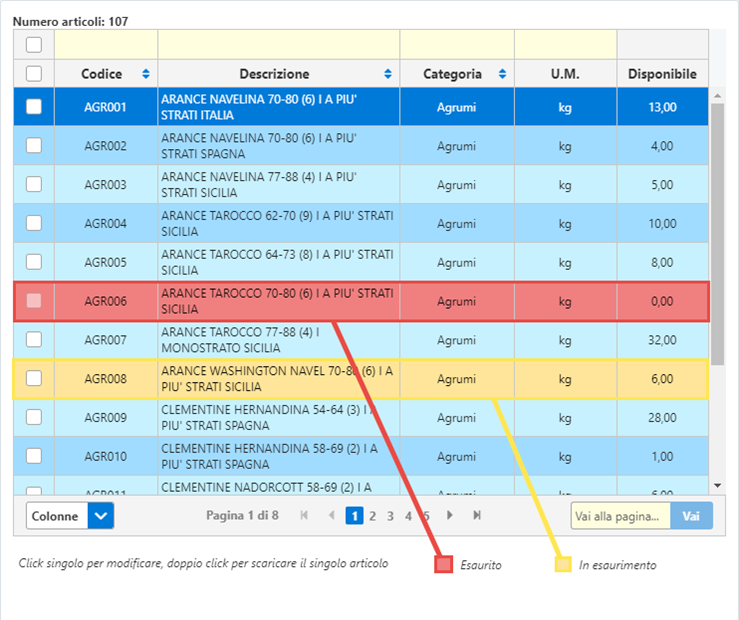Viewport: 739px width, 620px height.
Task: Select checkbox for AGR004
Action: click(34, 223)
